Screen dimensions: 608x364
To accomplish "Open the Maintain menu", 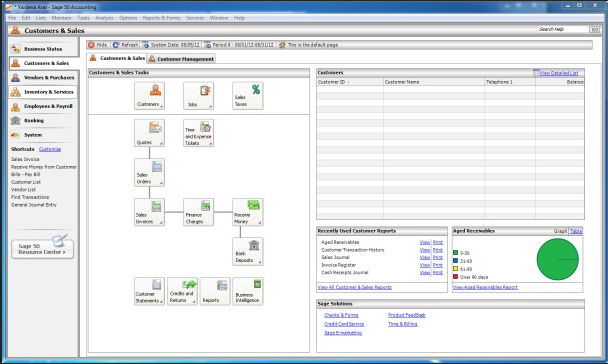I will pyautogui.click(x=61, y=18).
